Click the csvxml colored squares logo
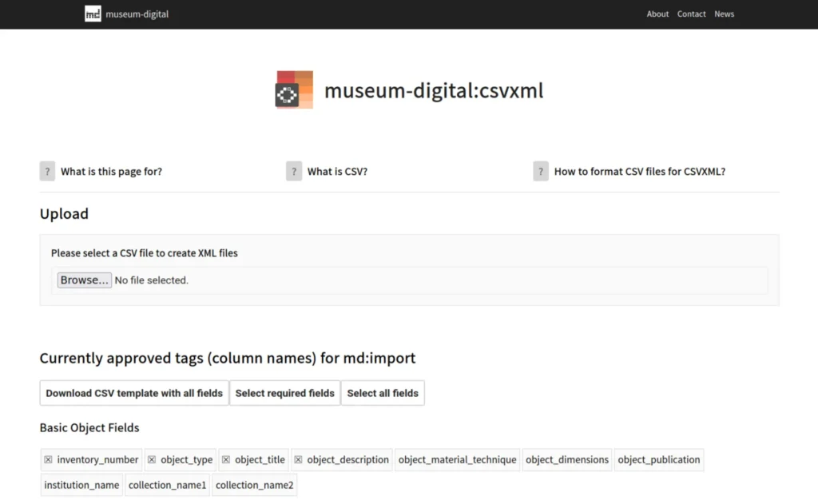Screen dimensions: 818x504 (x=294, y=89)
